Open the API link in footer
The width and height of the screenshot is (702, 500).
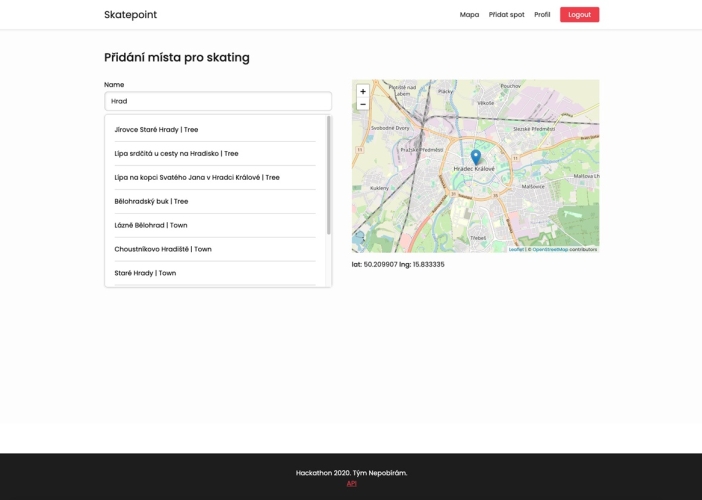(351, 484)
